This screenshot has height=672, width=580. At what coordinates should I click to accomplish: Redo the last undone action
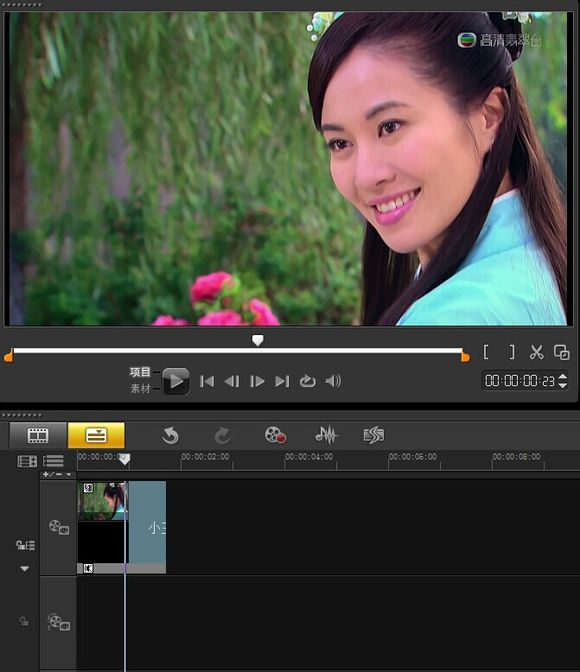[222, 435]
